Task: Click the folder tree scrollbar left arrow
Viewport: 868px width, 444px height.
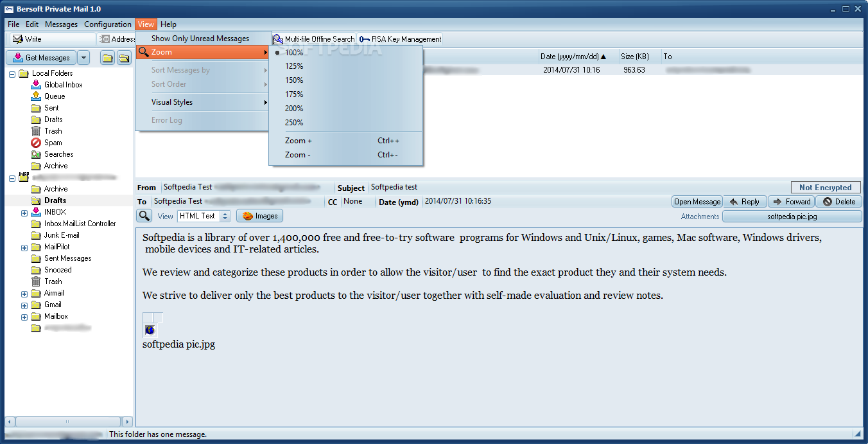Action: tap(10, 422)
